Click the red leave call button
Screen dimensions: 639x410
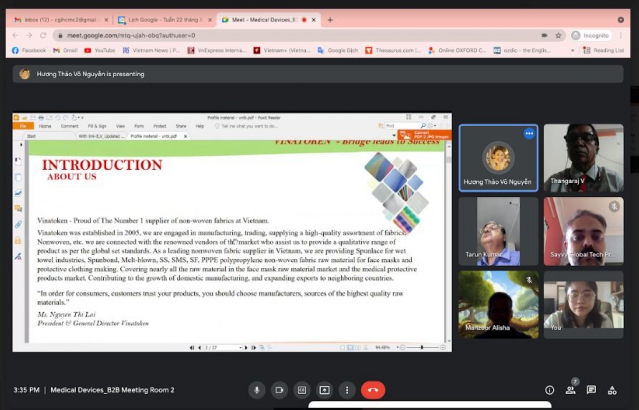coord(372,390)
